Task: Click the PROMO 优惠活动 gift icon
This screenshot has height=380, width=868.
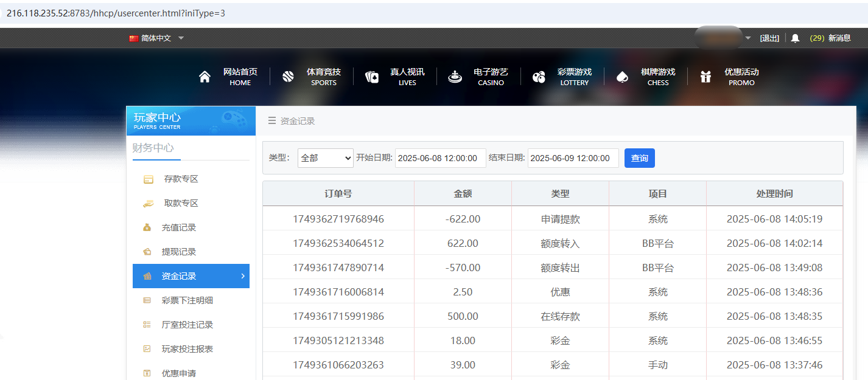Action: (x=705, y=76)
